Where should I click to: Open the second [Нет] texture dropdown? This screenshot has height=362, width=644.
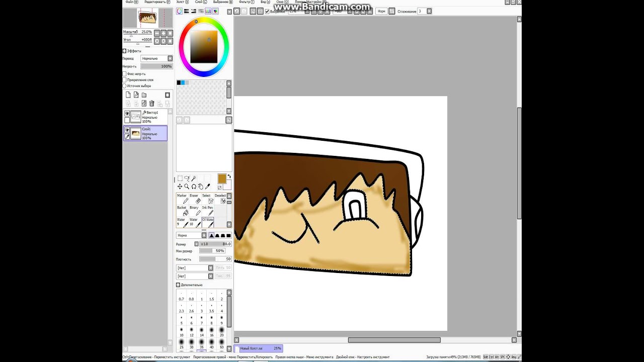195,276
